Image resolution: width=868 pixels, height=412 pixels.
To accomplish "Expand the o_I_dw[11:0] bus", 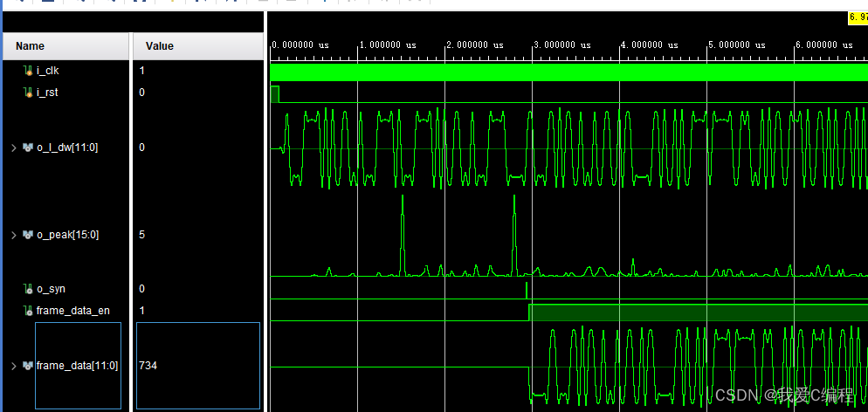I will (13, 148).
